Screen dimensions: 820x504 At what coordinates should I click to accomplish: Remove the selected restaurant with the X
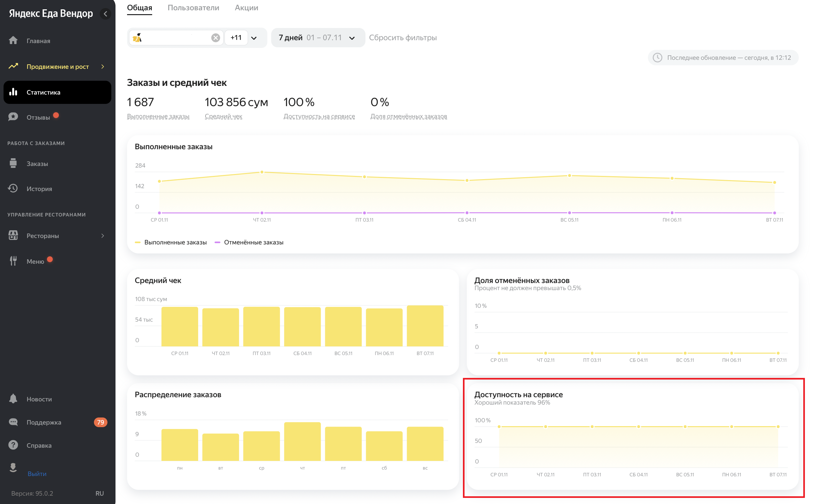216,38
